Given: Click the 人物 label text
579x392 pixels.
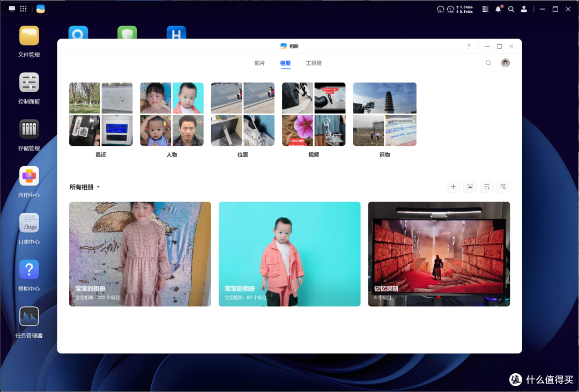Looking at the screenshot, I should pos(172,155).
